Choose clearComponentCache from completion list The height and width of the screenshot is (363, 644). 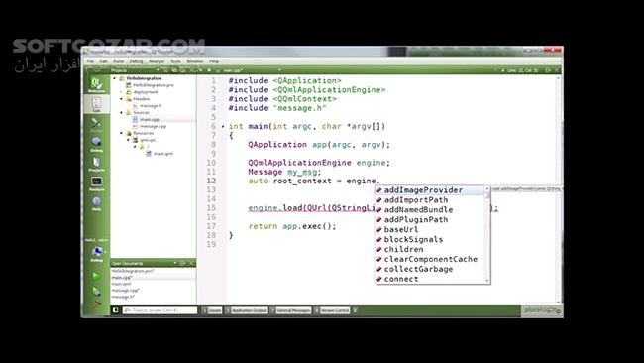click(x=430, y=260)
